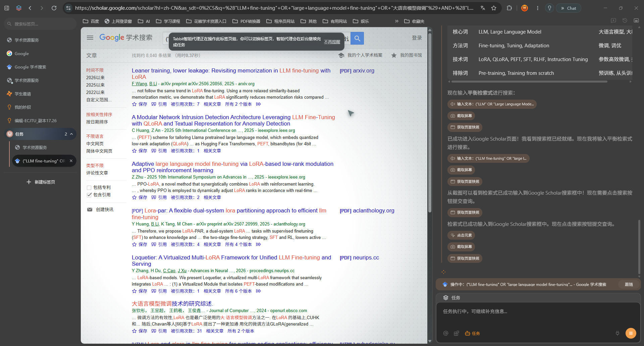The image size is (644, 346).
Task: Open the Google Scholar hamburger menu
Action: point(90,38)
